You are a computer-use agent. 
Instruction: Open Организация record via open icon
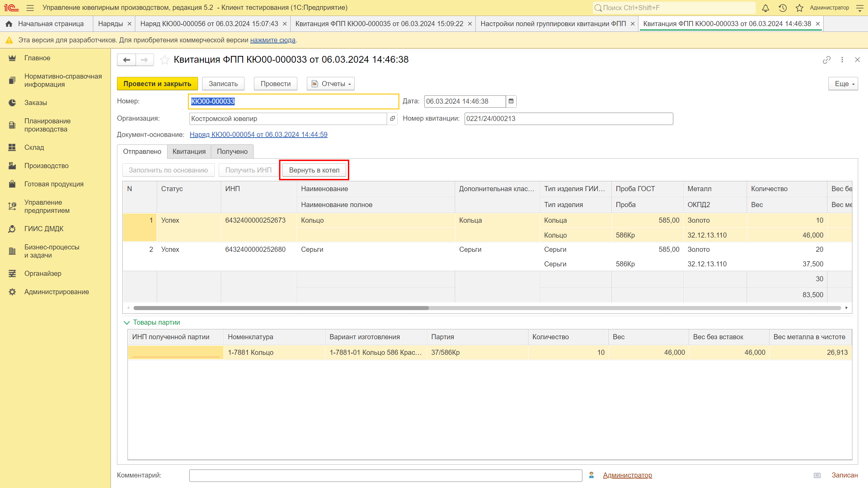(392, 119)
